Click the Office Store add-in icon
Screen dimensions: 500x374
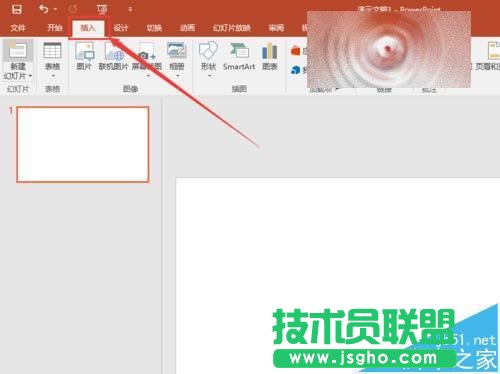(295, 51)
